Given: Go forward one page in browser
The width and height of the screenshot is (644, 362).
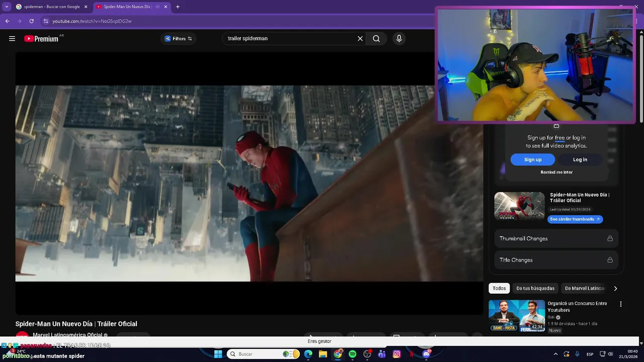Looking at the screenshot, I should 19,21.
